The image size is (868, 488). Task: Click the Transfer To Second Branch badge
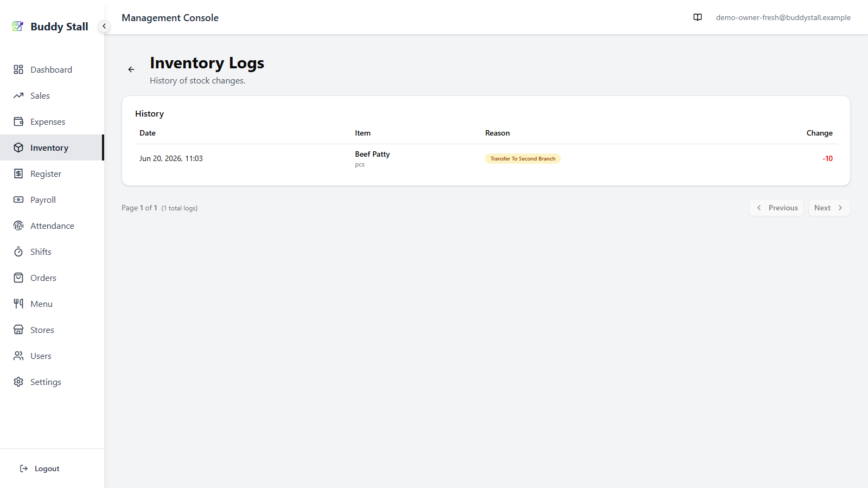click(x=523, y=158)
